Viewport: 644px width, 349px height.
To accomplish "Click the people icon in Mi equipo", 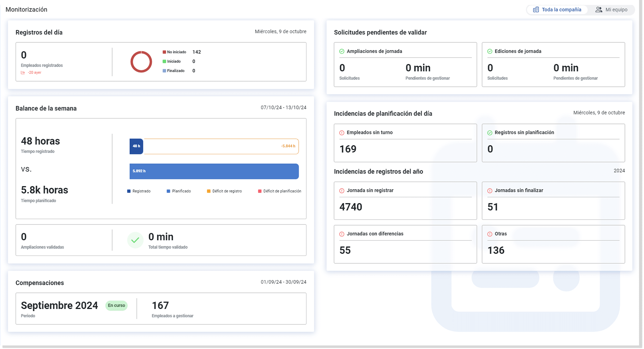I will (x=599, y=10).
